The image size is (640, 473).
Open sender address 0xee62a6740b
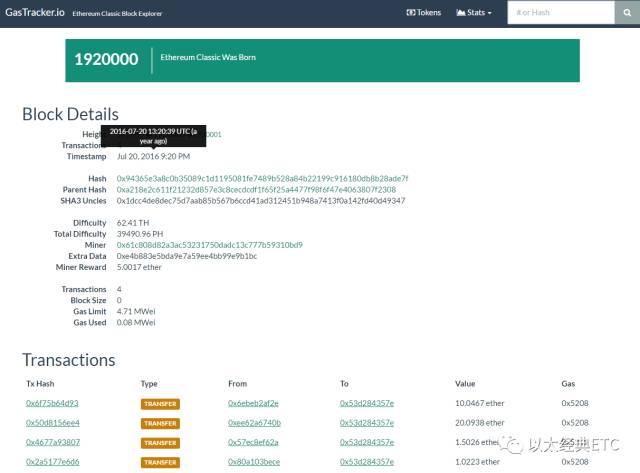tap(254, 423)
